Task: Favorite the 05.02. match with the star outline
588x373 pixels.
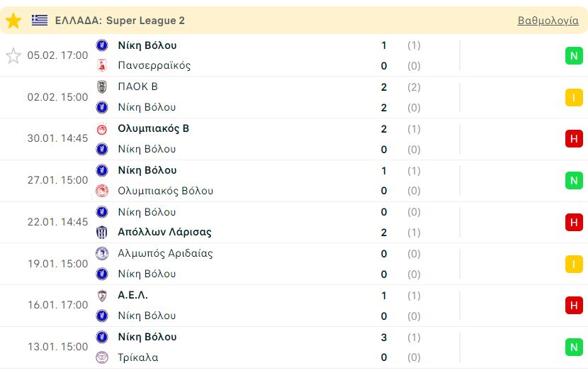Action: point(13,55)
